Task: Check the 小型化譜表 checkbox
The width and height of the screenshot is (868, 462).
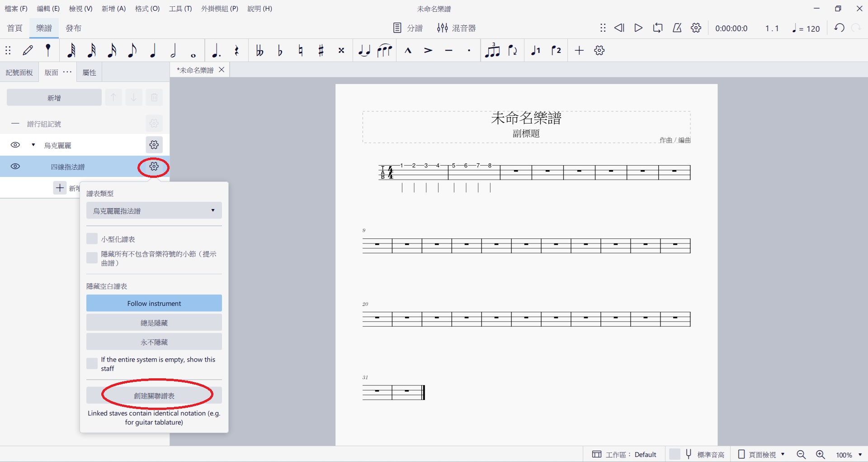Action: coord(92,239)
